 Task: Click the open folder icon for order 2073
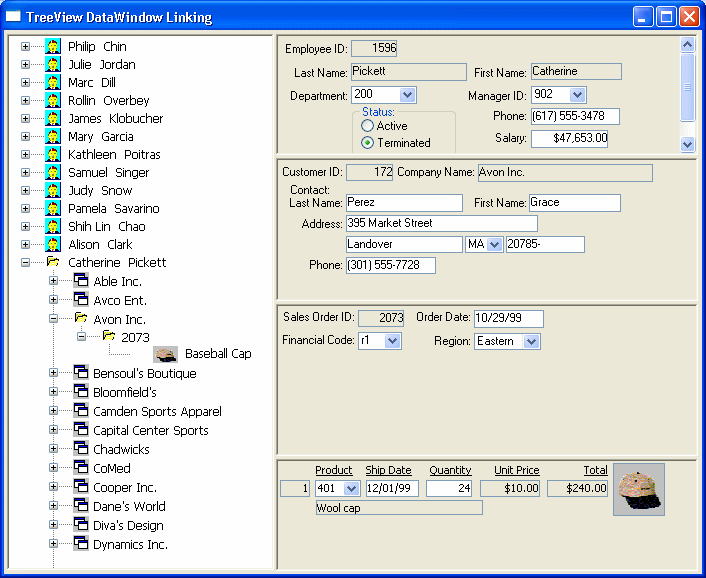(x=108, y=337)
